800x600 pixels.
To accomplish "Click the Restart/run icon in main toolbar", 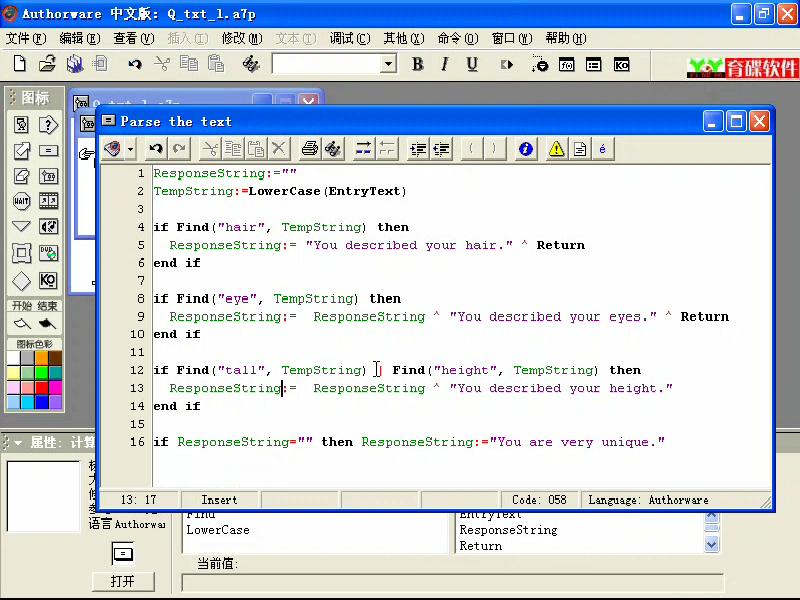I will pyautogui.click(x=507, y=65).
